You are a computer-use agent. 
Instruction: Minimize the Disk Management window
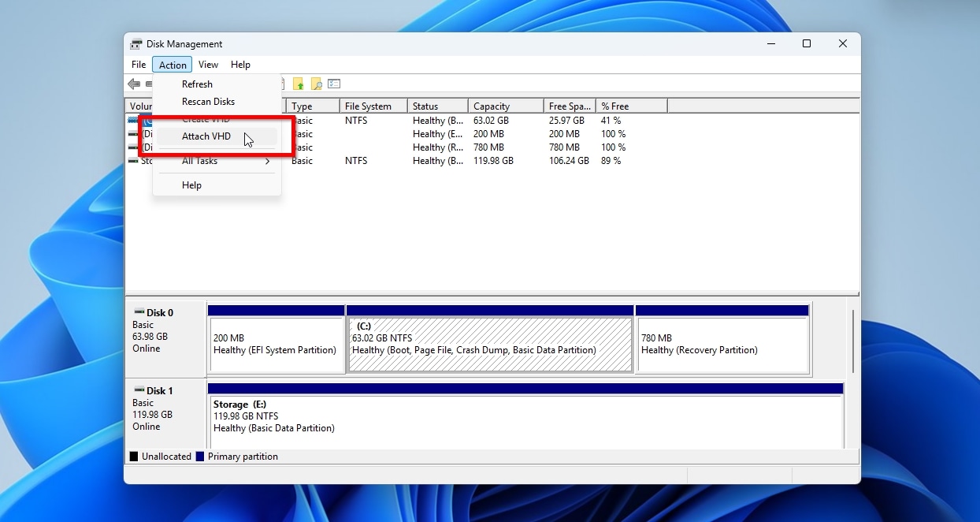pyautogui.click(x=770, y=44)
